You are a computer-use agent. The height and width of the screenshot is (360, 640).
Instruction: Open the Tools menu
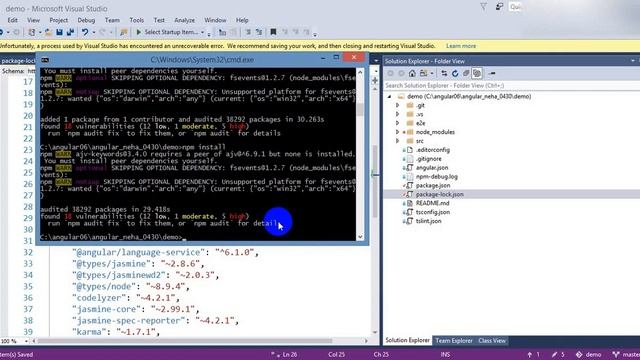coord(136,20)
